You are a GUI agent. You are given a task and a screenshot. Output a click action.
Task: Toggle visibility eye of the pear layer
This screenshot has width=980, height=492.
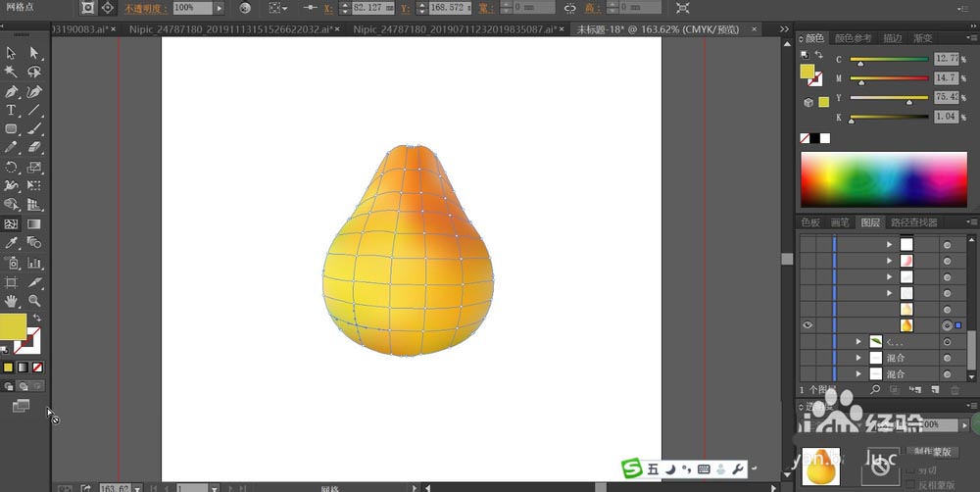pos(808,325)
